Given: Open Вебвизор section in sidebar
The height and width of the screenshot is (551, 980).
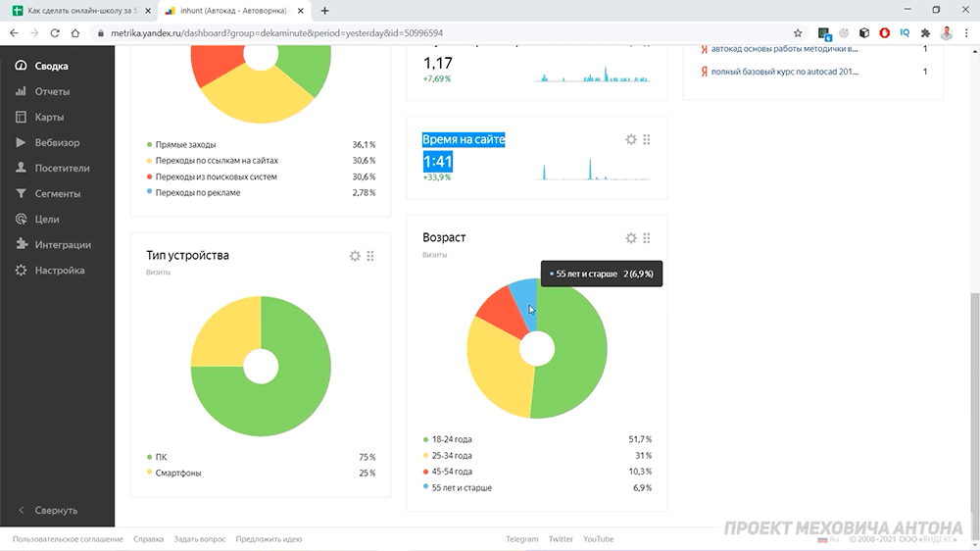Looking at the screenshot, I should pos(57,142).
